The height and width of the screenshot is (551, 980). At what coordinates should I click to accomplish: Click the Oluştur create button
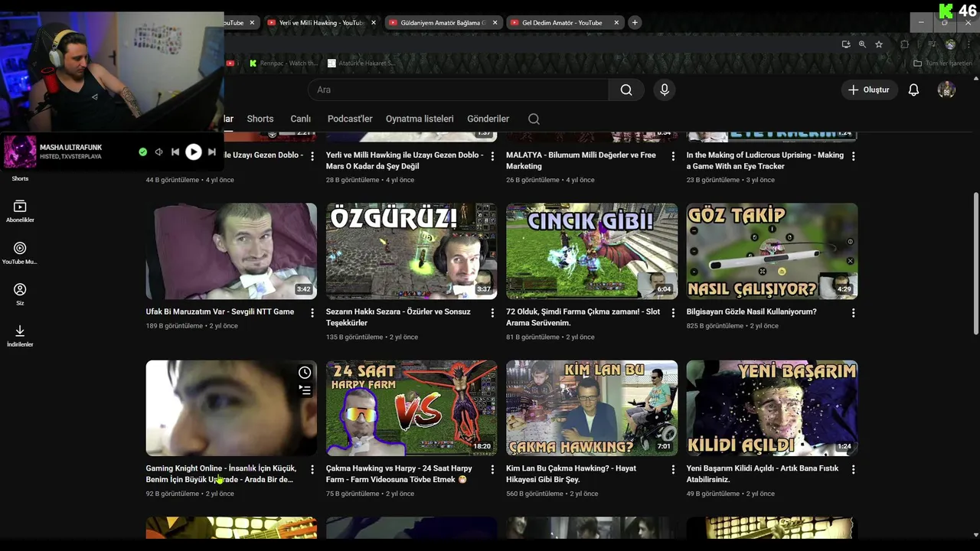[x=870, y=90]
